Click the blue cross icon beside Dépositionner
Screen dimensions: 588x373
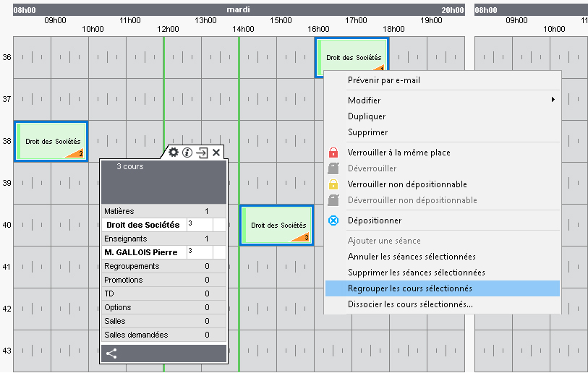pyautogui.click(x=333, y=220)
